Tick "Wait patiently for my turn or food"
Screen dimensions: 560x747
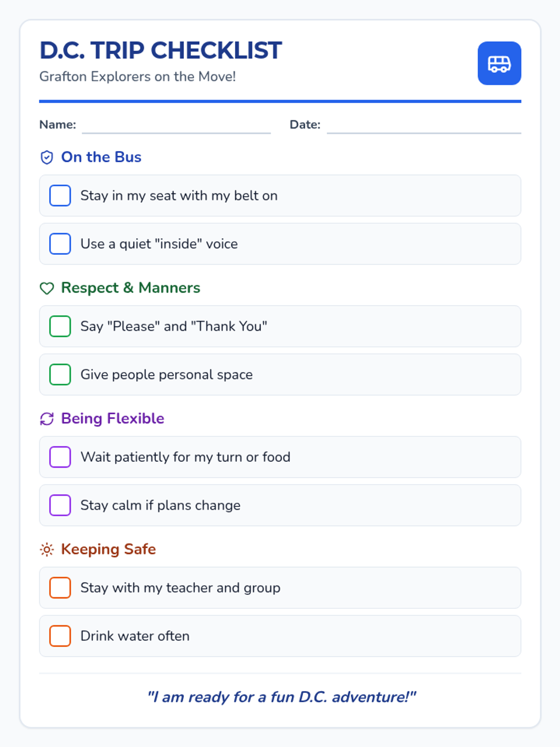60,457
